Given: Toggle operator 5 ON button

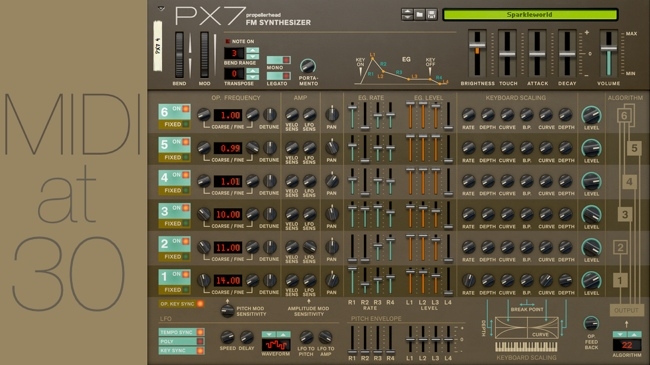Looking at the screenshot, I should 185,142.
